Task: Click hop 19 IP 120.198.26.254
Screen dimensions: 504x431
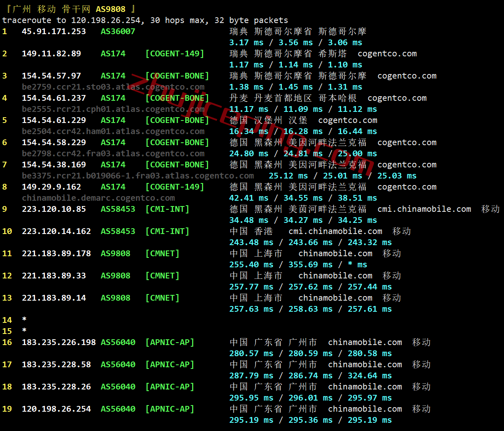Action: (x=56, y=409)
